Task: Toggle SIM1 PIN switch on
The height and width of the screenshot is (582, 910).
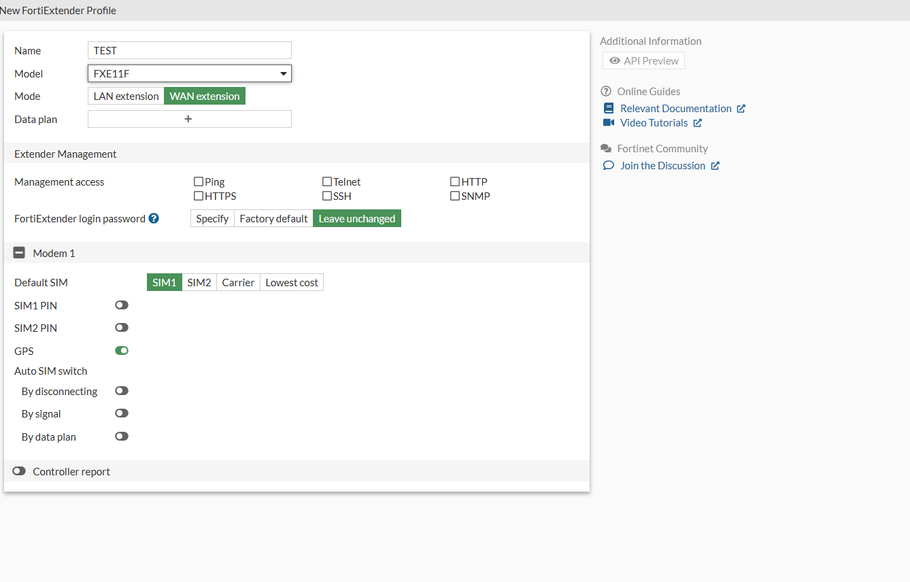Action: point(121,305)
